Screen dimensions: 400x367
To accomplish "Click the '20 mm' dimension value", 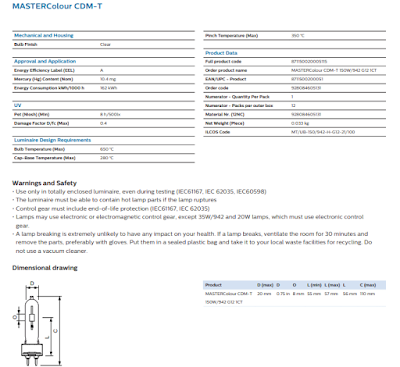I will click(x=264, y=294).
